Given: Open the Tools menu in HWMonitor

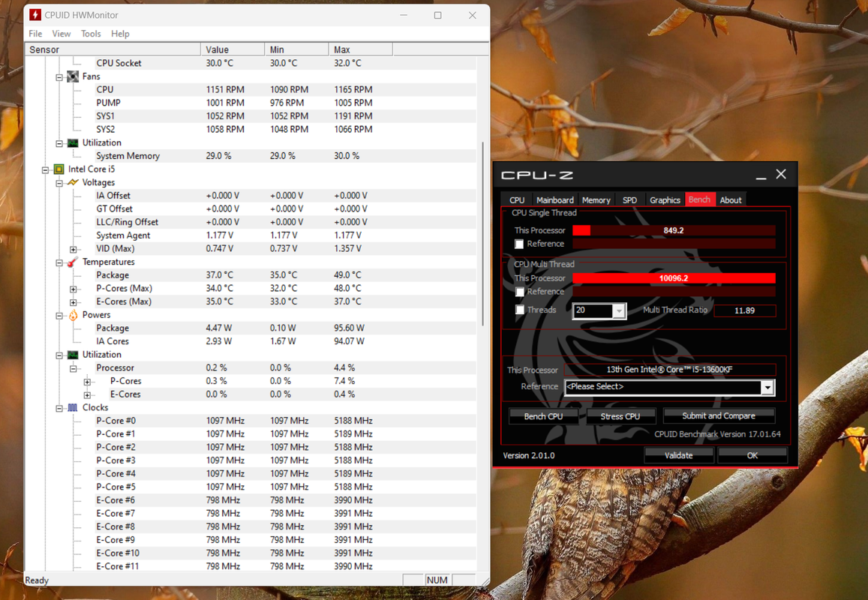Looking at the screenshot, I should (91, 34).
